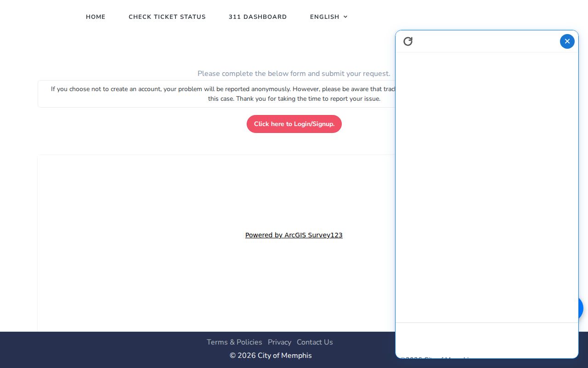588x368 pixels.
Task: Open Check Ticket Status page
Action: coord(167,17)
